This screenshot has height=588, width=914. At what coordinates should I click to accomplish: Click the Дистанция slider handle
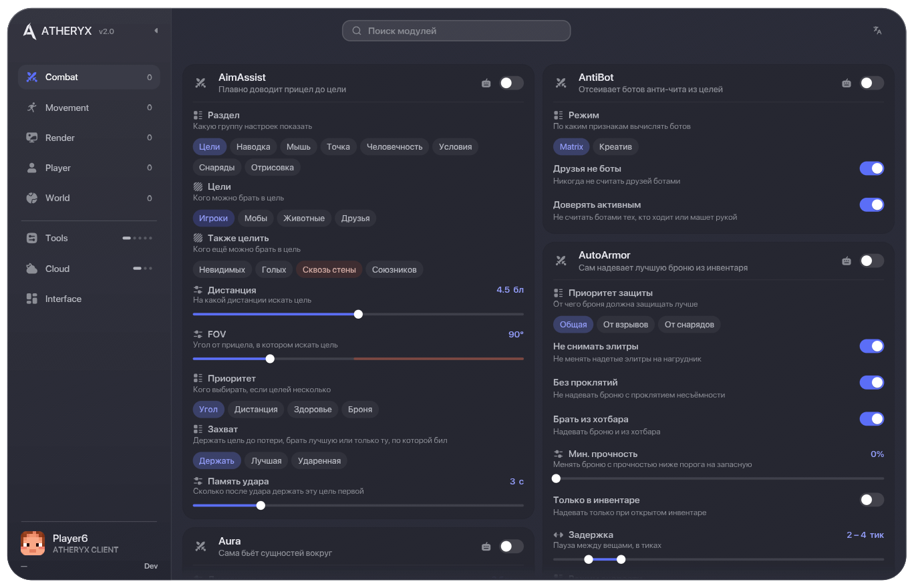pos(358,314)
